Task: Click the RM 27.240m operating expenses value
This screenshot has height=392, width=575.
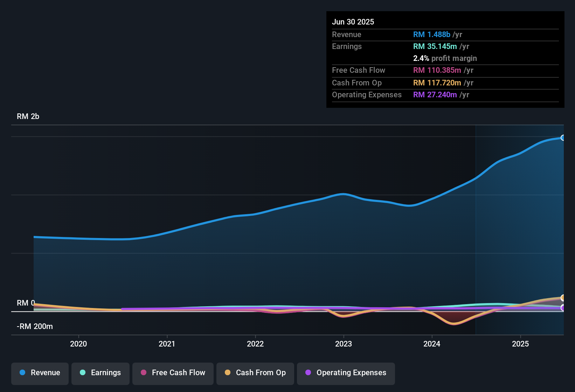Action: click(x=435, y=94)
